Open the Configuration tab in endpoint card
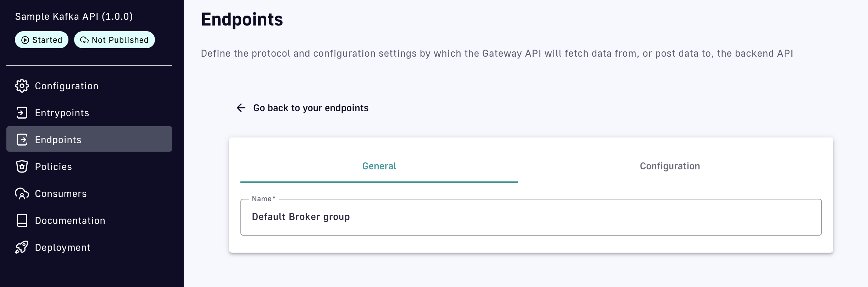868x287 pixels. pyautogui.click(x=670, y=166)
